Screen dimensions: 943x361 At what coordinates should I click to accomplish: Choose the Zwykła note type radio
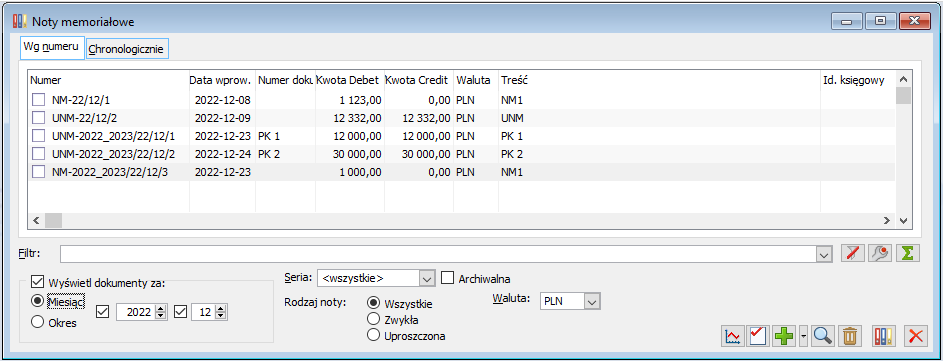(374, 319)
